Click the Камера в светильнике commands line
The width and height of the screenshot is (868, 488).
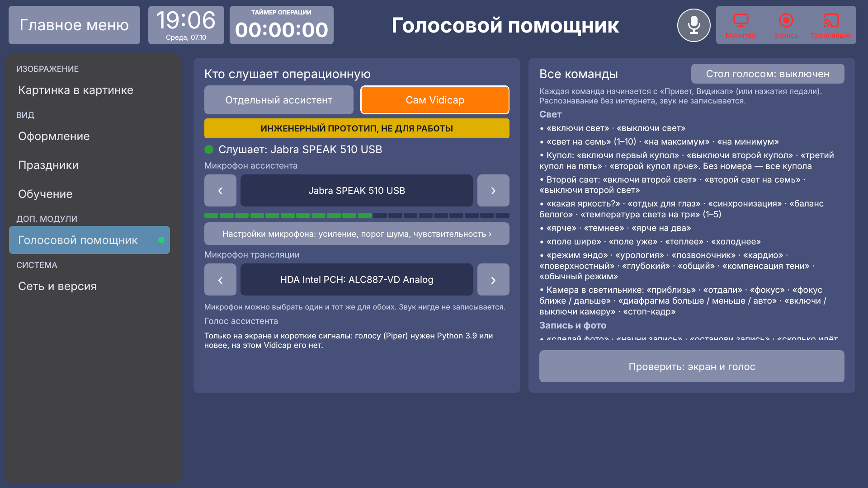(x=683, y=300)
